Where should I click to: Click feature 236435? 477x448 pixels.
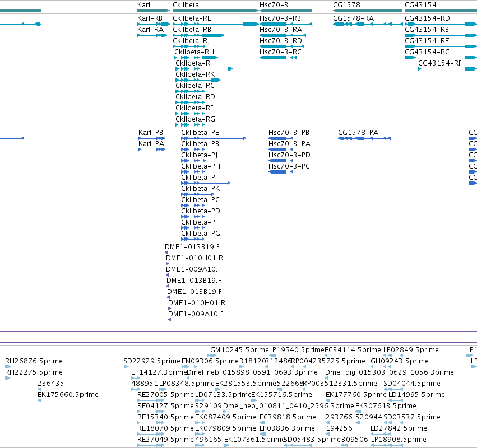50,384
